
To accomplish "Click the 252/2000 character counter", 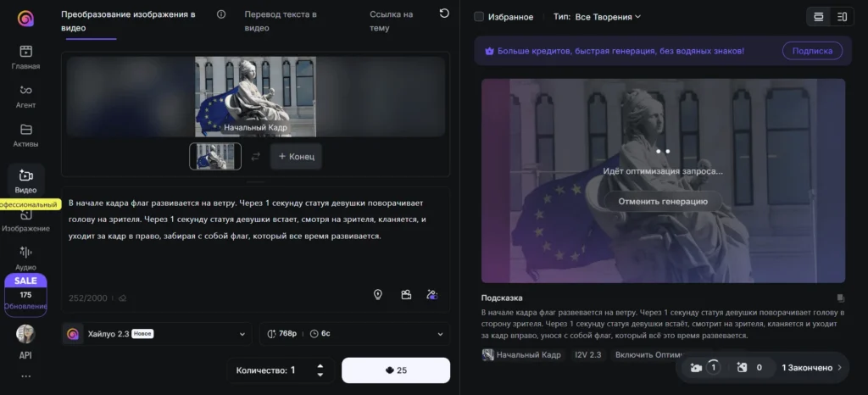I will coord(88,298).
